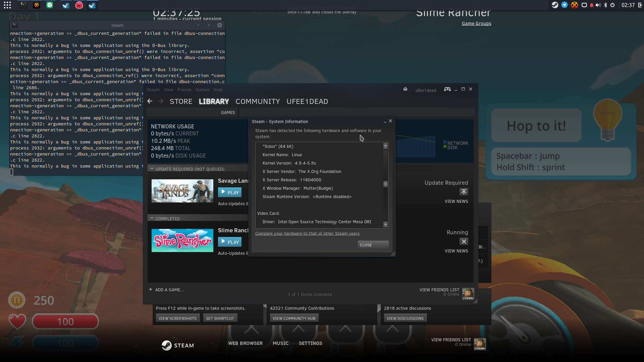This screenshot has height=362, width=644.
Task: Click the System Information scrollbar thumb
Action: 386,184
